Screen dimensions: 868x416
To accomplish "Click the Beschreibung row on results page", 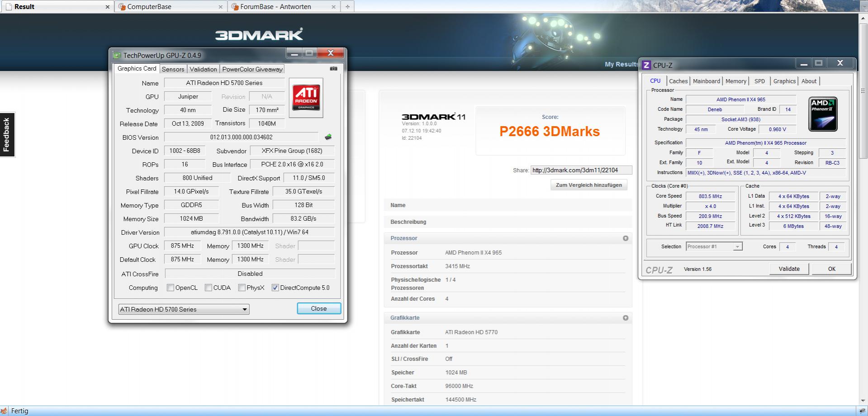I will pyautogui.click(x=508, y=222).
